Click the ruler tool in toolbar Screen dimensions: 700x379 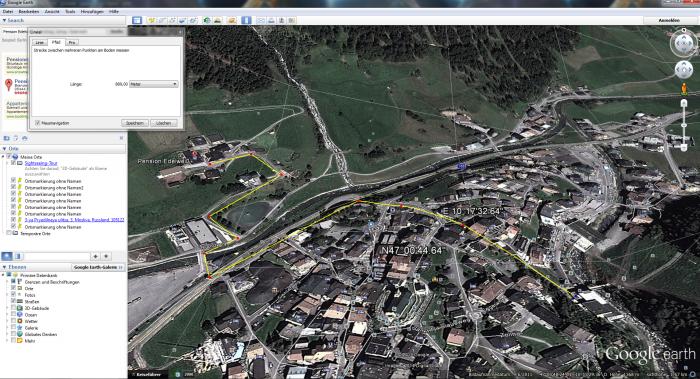(246, 20)
